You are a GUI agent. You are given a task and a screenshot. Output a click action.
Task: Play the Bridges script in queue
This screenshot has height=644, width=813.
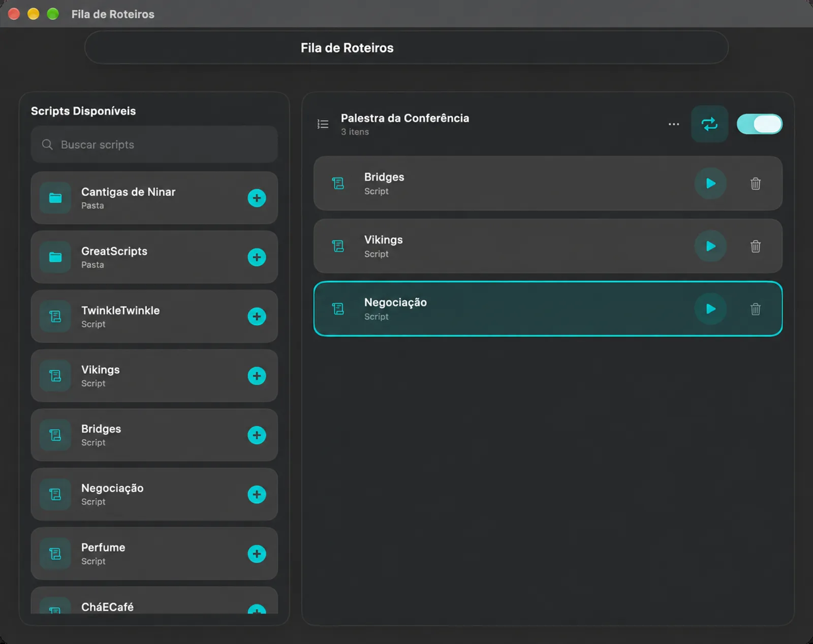click(x=710, y=183)
